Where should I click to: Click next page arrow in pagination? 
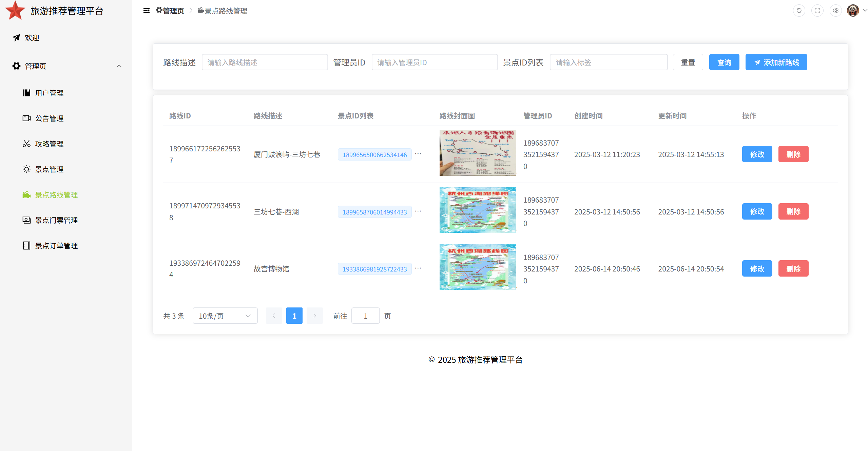click(314, 316)
